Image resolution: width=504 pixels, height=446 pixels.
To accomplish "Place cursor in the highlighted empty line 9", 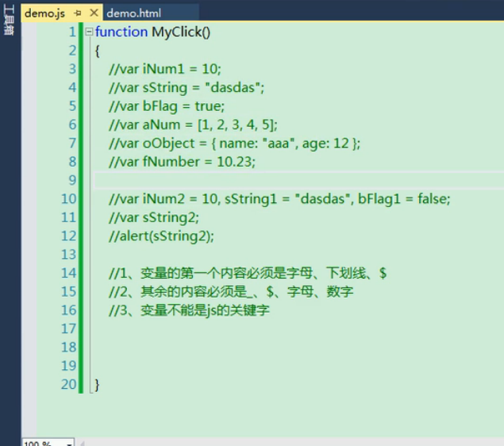I will 299,180.
